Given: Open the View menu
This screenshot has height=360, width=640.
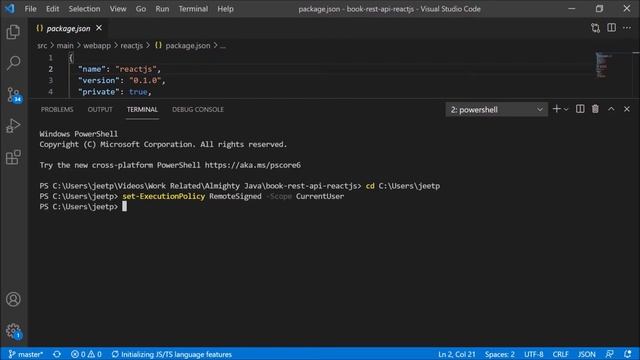Looking at the screenshot, I should [118, 9].
